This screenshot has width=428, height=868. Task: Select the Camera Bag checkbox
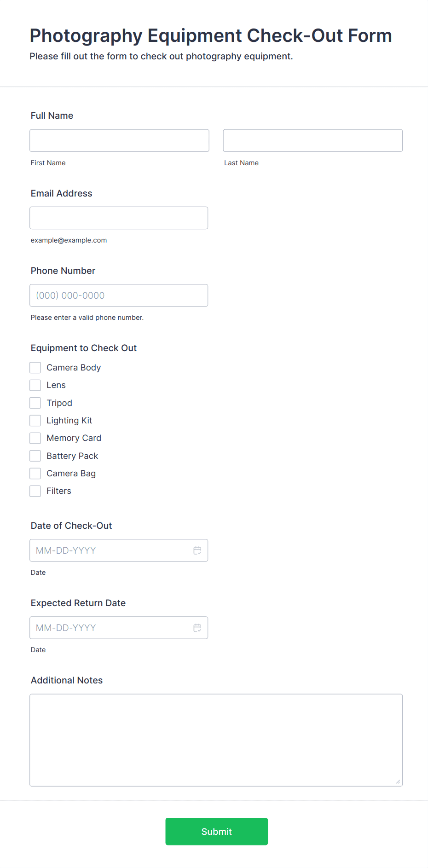(35, 474)
